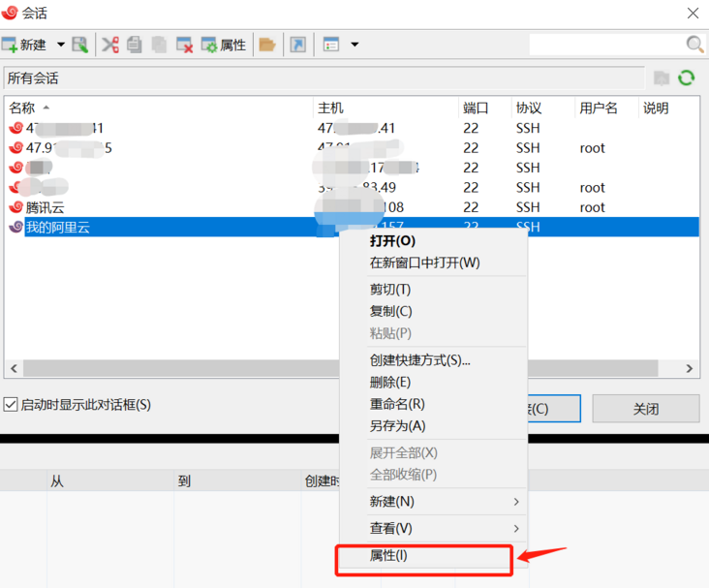Choose 另存为(A) from the context menu
Viewport: 709px width, 588px height.
pos(434,425)
